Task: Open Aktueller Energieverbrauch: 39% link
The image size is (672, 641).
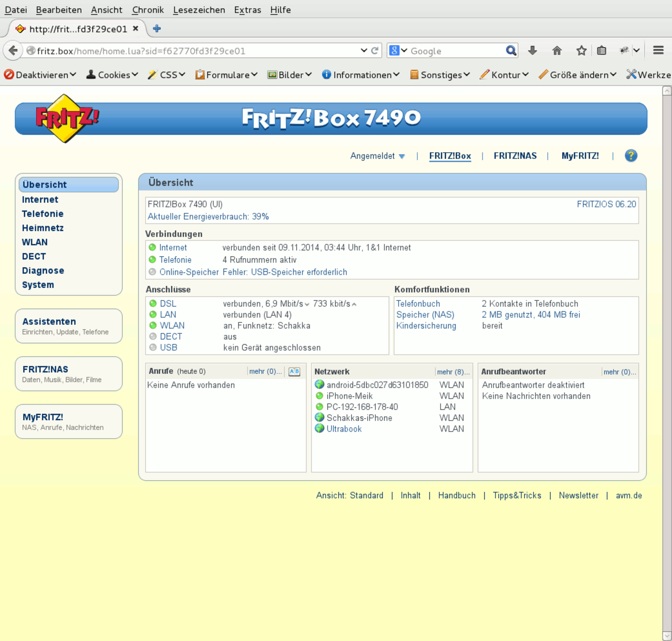Action: (208, 216)
